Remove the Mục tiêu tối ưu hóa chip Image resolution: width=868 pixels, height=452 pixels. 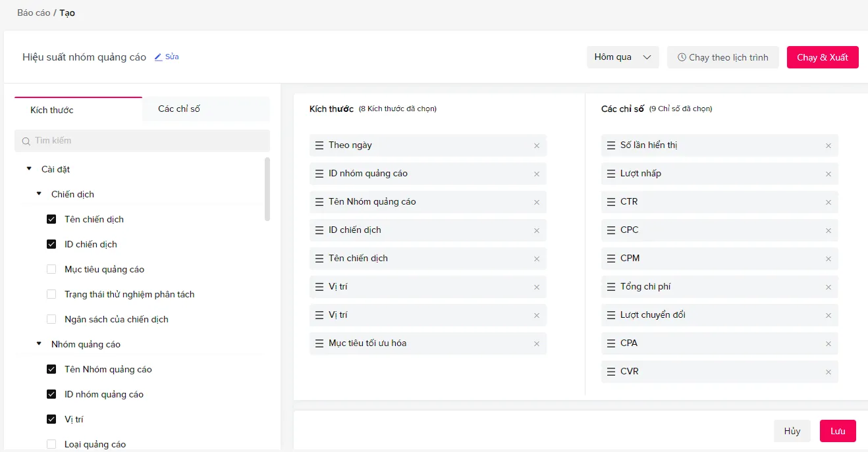537,344
